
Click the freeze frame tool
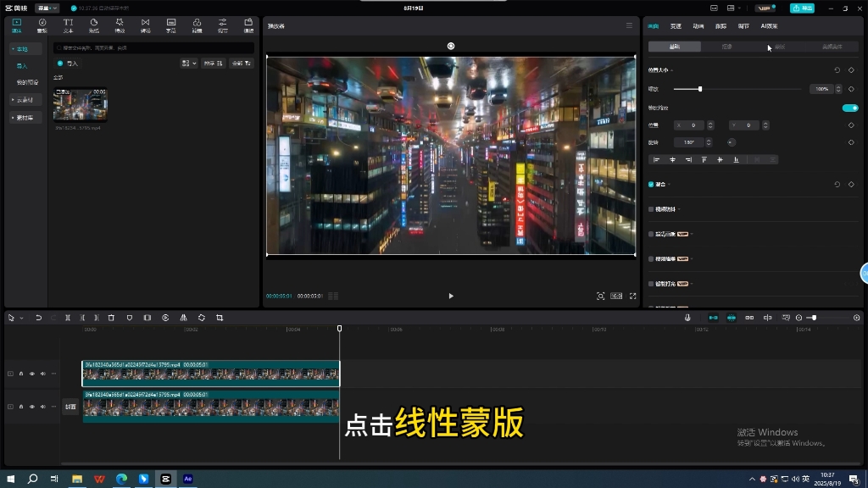pos(147,318)
